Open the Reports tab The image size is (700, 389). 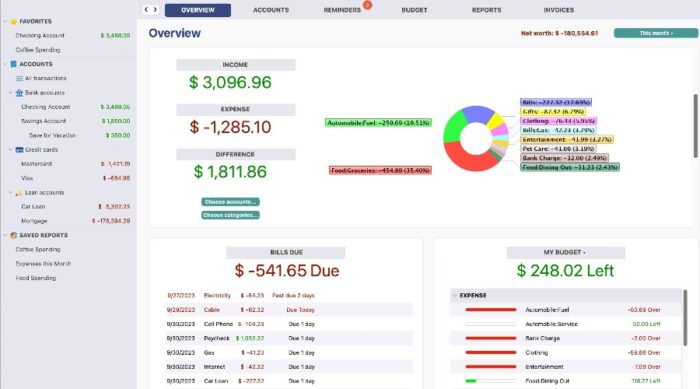pyautogui.click(x=487, y=10)
